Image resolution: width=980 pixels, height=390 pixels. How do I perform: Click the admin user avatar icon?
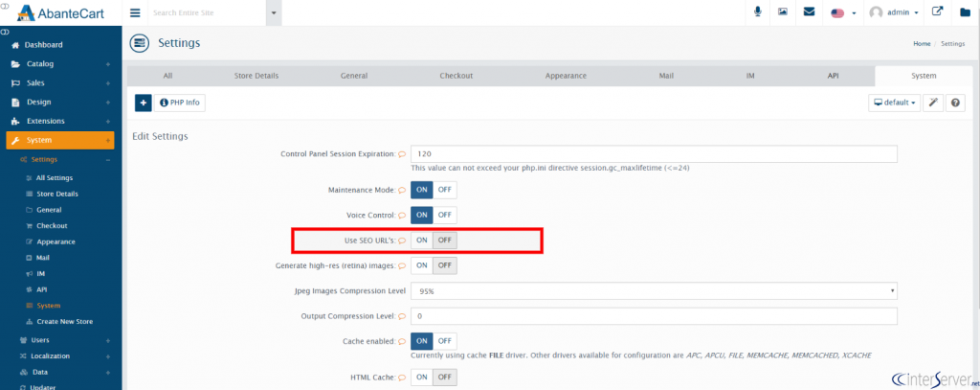tap(877, 12)
